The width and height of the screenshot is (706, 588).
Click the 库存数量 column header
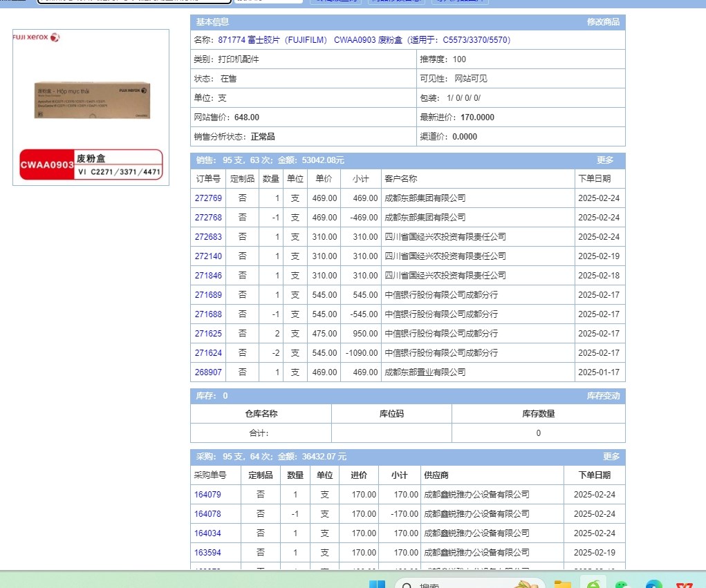click(x=539, y=414)
